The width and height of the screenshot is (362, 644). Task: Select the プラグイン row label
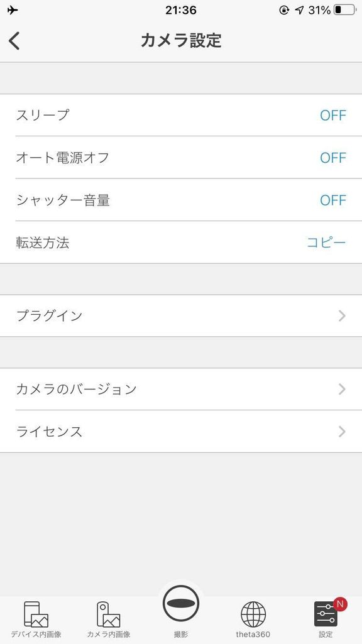49,316
